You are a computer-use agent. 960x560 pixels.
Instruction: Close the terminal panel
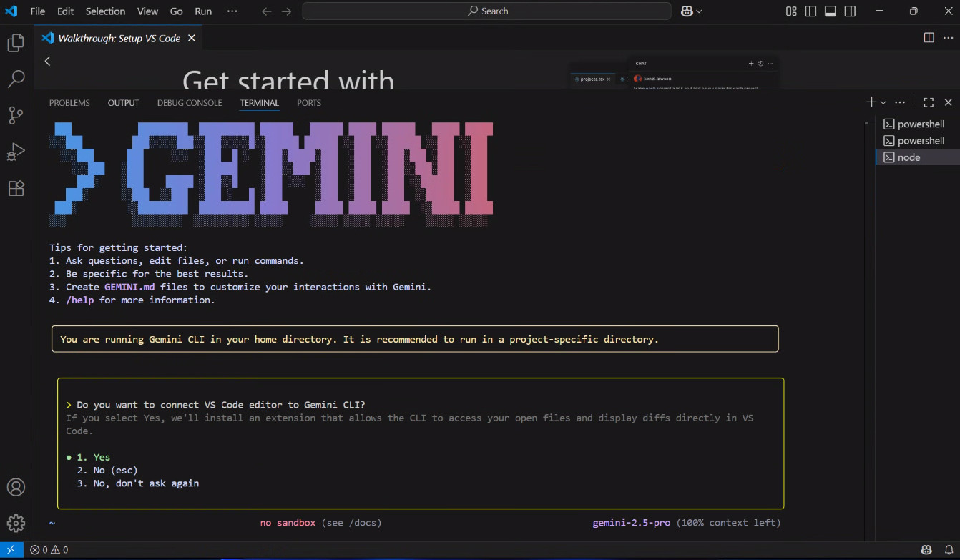pyautogui.click(x=948, y=102)
